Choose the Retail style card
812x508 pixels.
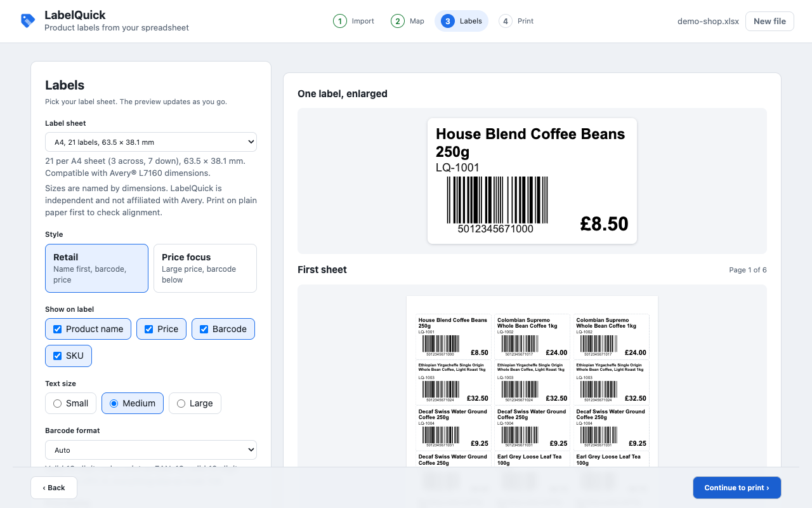(96, 268)
